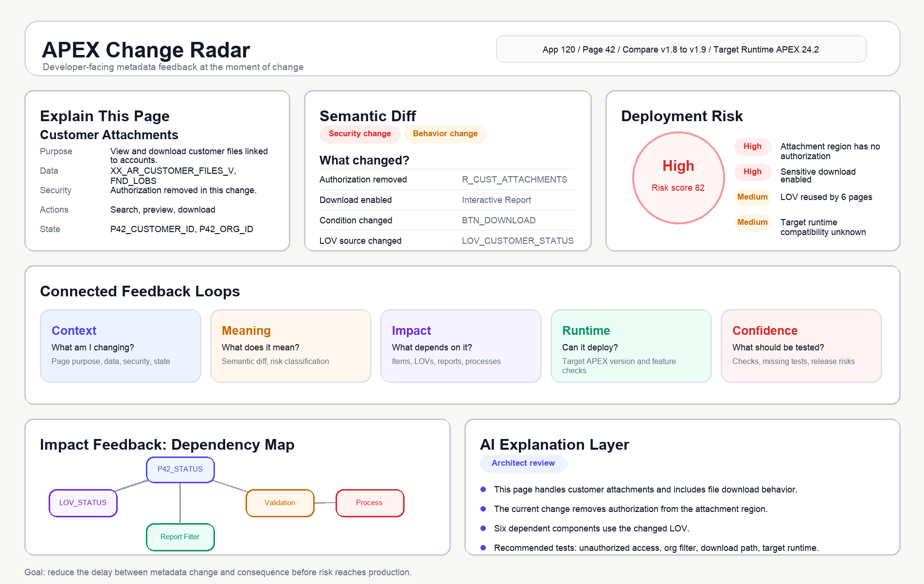Click the AI Explanation Layer heading
This screenshot has height=584, width=924.
point(554,444)
